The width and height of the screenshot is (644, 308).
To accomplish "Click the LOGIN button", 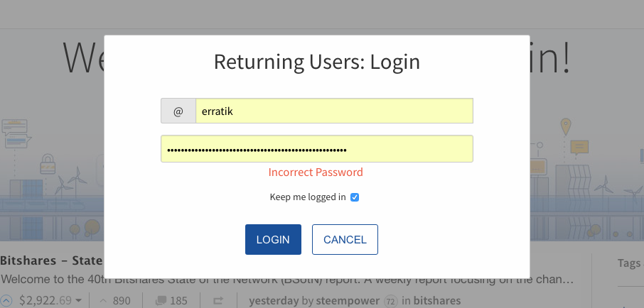I will [x=273, y=240].
